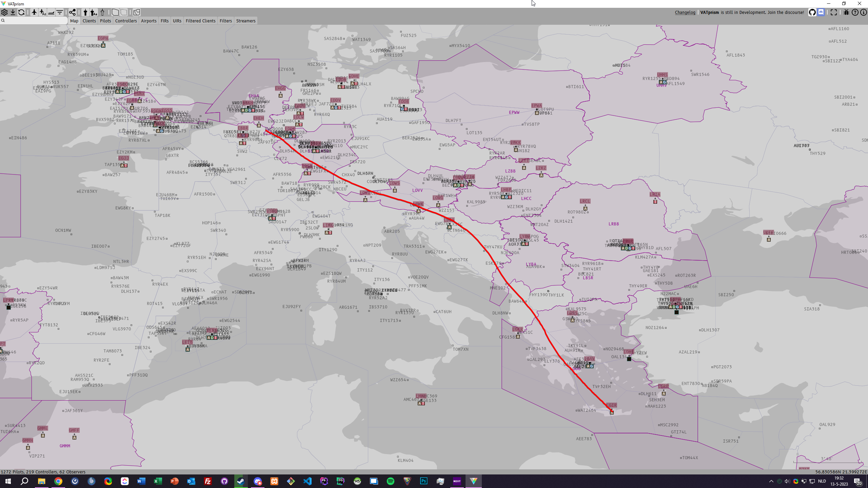This screenshot has height=488, width=868.
Task: Open the Changelog link
Action: (x=685, y=13)
